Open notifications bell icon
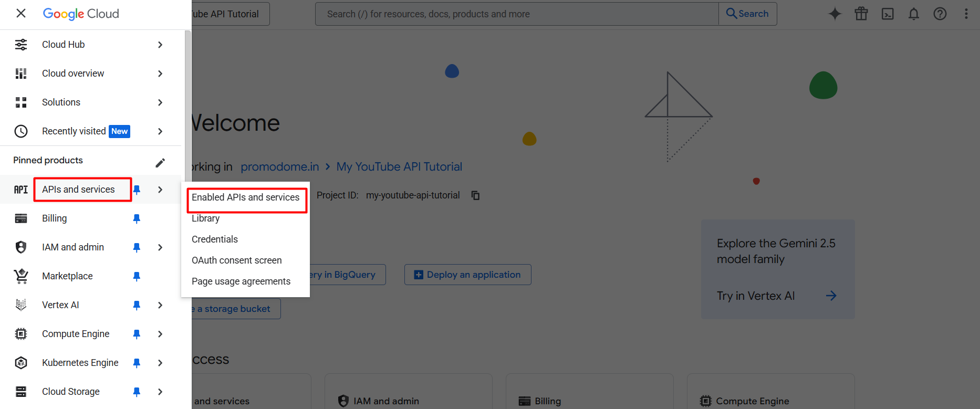Viewport: 980px width, 409px height. pyautogui.click(x=914, y=14)
